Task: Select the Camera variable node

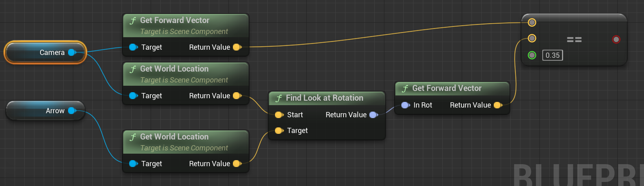Action: tap(45, 53)
